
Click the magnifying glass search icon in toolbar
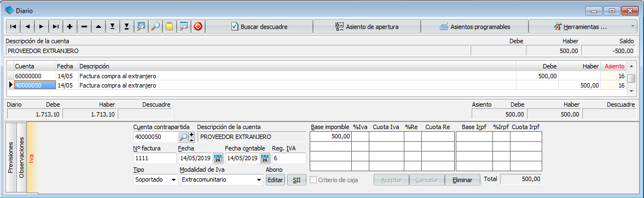coord(155,27)
